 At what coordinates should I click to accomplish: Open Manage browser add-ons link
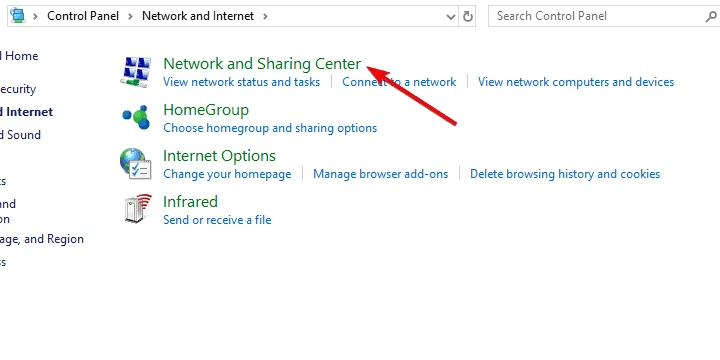381,174
